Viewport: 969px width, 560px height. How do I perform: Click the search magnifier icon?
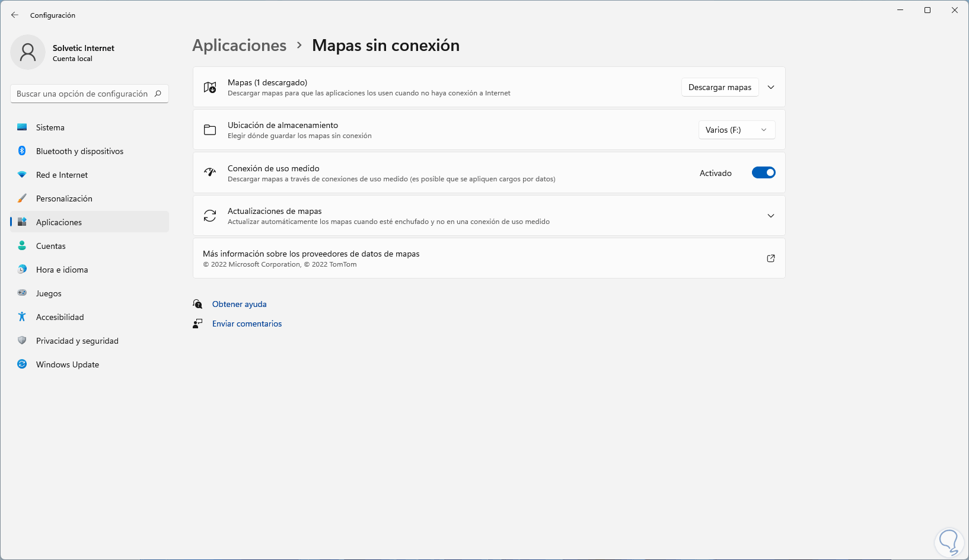pyautogui.click(x=158, y=94)
